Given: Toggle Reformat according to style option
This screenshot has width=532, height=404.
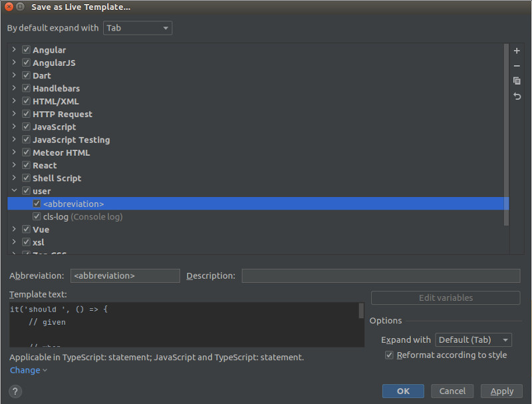Looking at the screenshot, I should pos(389,355).
